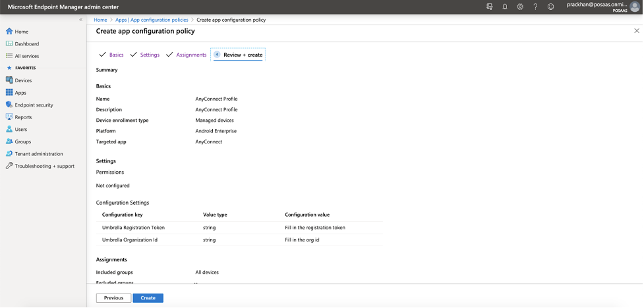Collapse the sidebar with double chevron
Image resolution: width=644 pixels, height=308 pixels.
pyautogui.click(x=81, y=20)
